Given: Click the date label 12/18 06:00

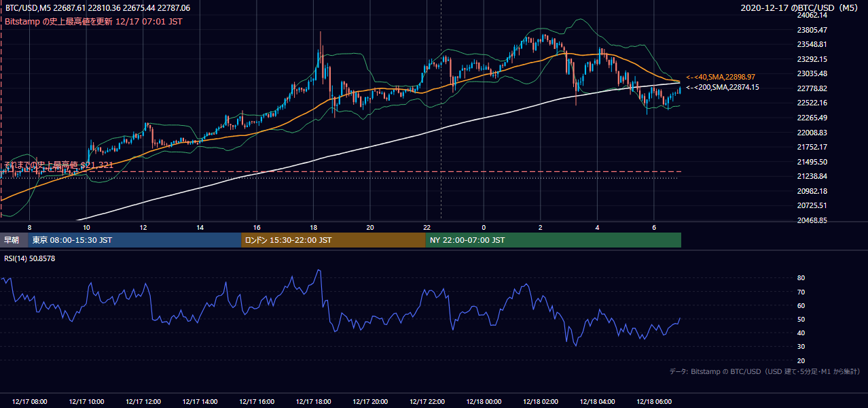Looking at the screenshot, I should point(654,402).
